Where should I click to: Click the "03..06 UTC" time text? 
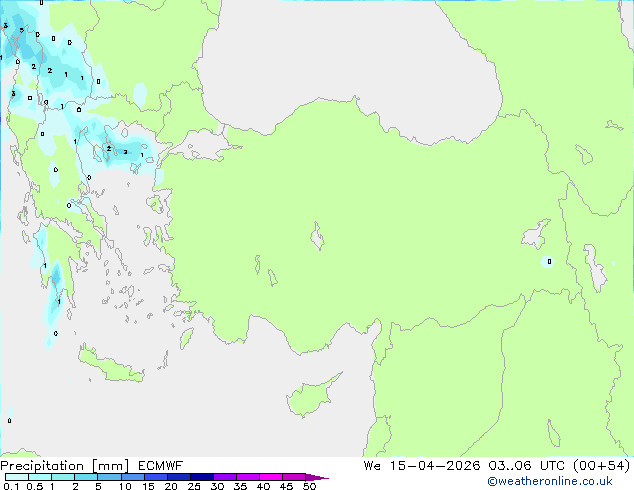click(x=526, y=466)
